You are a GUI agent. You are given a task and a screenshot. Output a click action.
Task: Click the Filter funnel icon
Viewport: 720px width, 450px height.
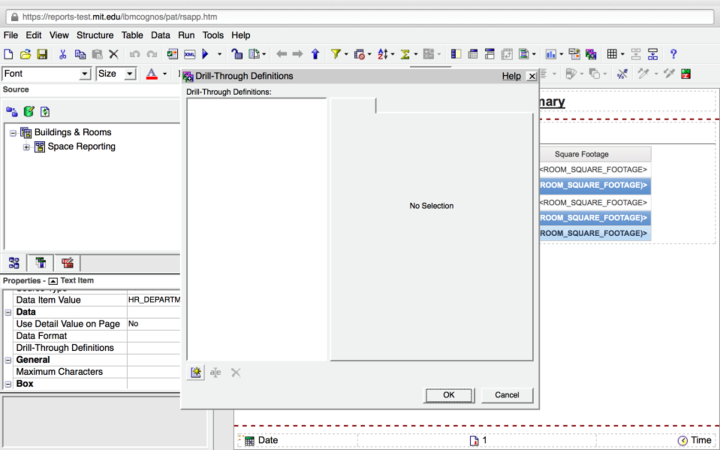336,54
